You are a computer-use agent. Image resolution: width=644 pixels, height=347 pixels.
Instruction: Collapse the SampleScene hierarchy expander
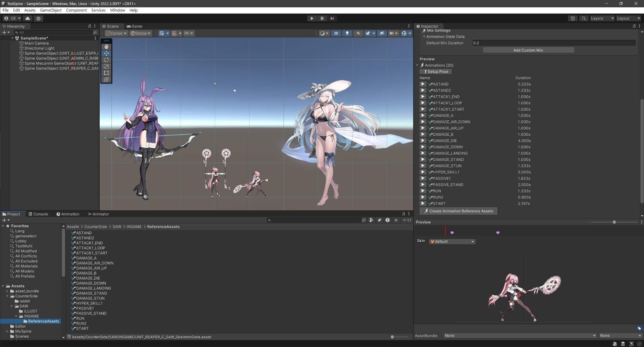tap(12, 38)
